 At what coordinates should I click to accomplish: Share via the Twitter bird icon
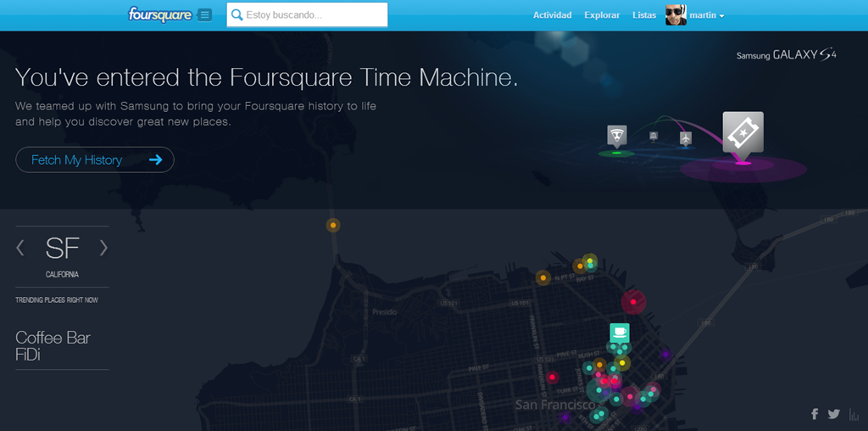tap(834, 414)
